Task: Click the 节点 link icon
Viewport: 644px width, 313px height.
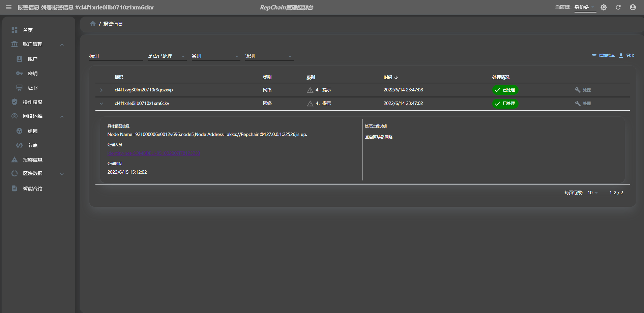Action: tap(20, 145)
